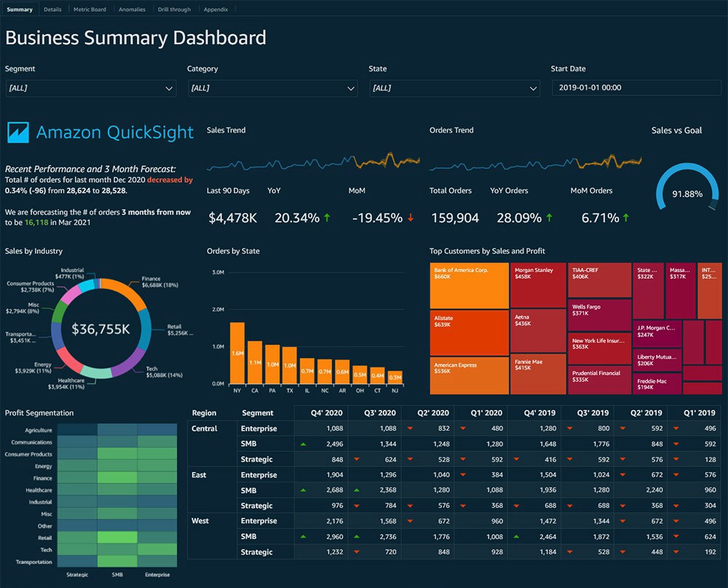
Task: Select the American Express treemap tile
Action: coord(469,376)
